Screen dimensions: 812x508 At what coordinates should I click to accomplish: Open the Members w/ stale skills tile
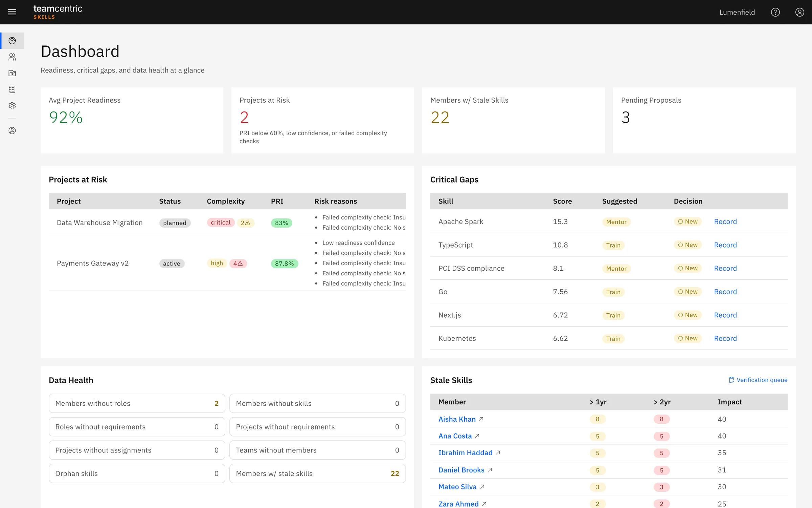click(318, 473)
